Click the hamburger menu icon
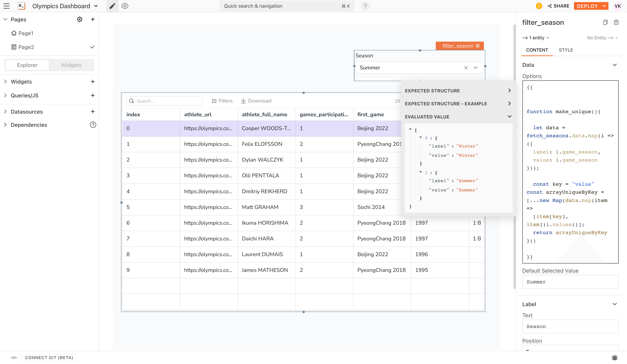Viewport: 627px width, 364px height. click(6, 6)
